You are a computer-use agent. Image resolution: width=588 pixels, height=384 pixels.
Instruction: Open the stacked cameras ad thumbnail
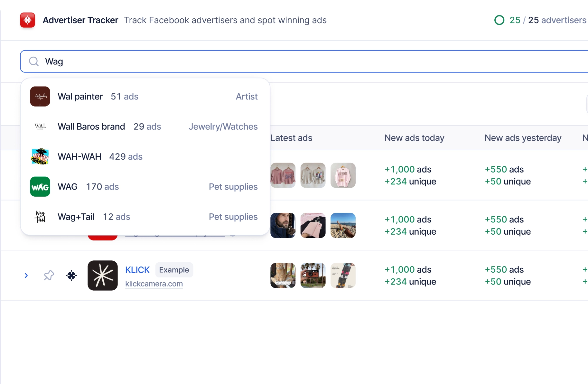343,276
